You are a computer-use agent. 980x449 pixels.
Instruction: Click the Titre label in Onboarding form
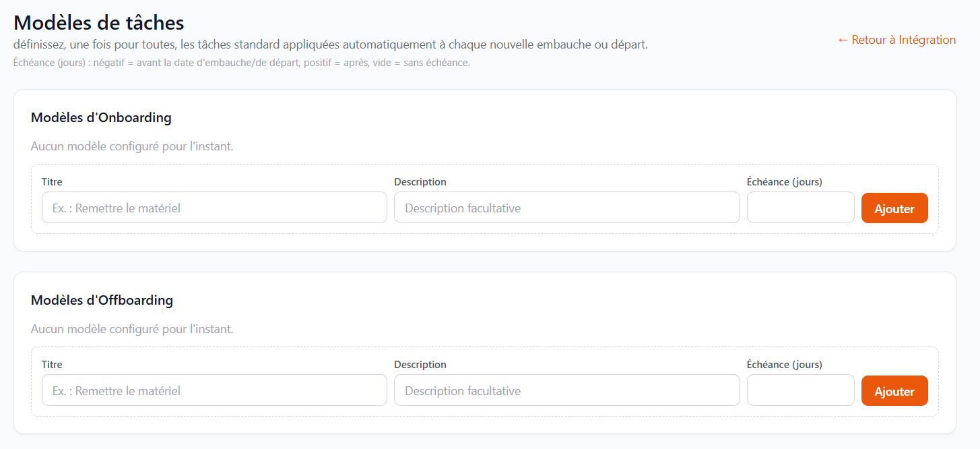[52, 182]
